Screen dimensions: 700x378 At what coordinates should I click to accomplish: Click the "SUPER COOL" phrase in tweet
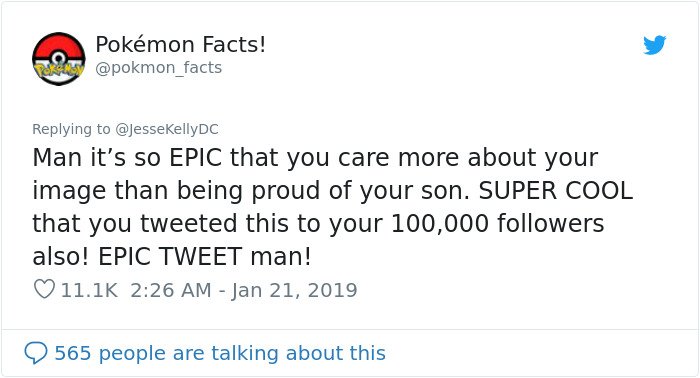tap(556, 191)
